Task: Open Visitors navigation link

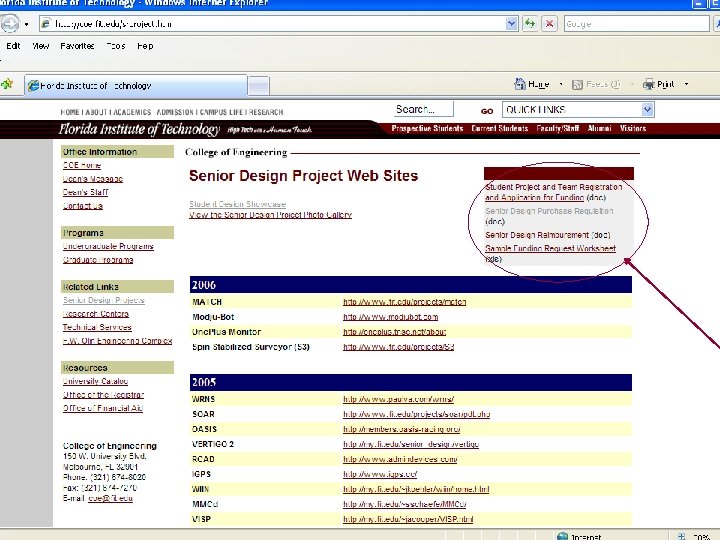Action: 633,129
